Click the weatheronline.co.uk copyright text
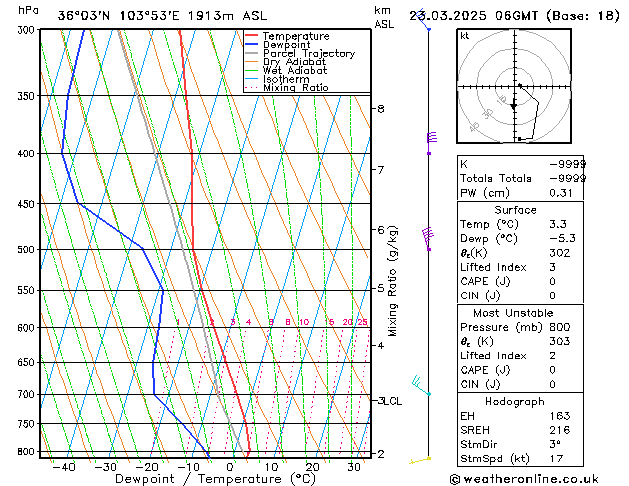 [x=524, y=479]
